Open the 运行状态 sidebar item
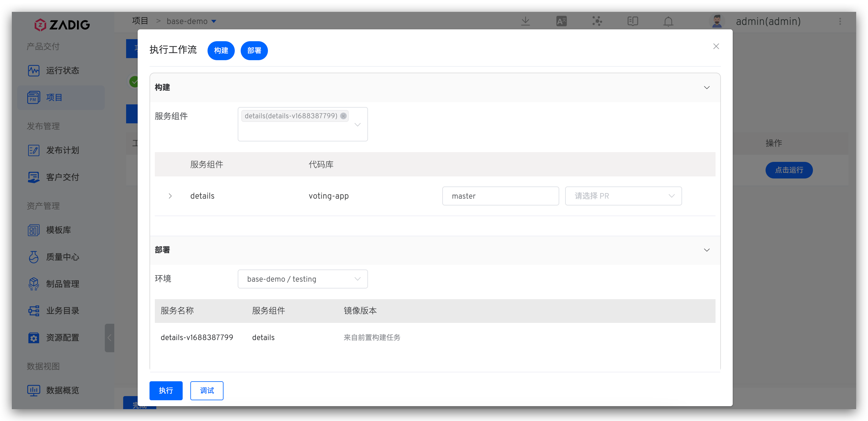868x421 pixels. [x=62, y=71]
